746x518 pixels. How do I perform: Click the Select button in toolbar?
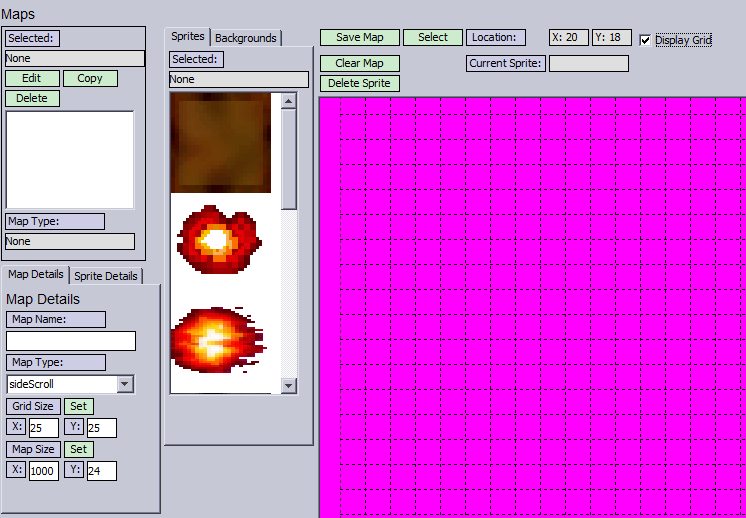[433, 38]
